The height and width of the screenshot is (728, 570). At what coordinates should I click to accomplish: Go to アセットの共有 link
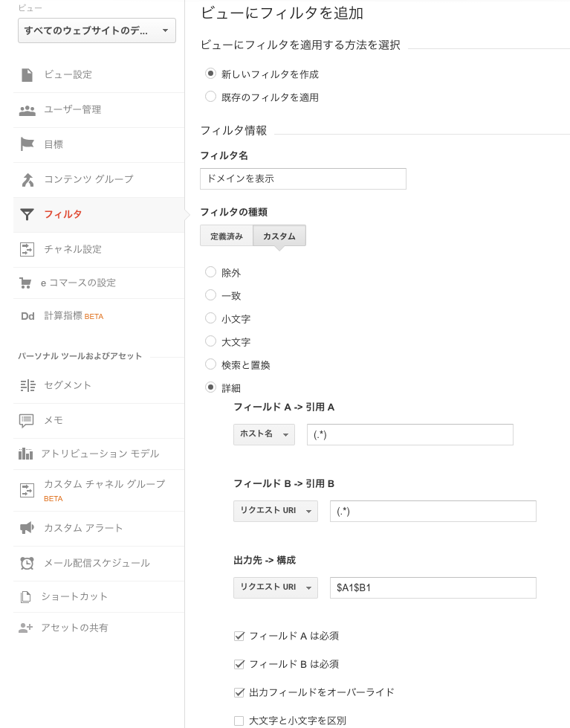tap(75, 628)
